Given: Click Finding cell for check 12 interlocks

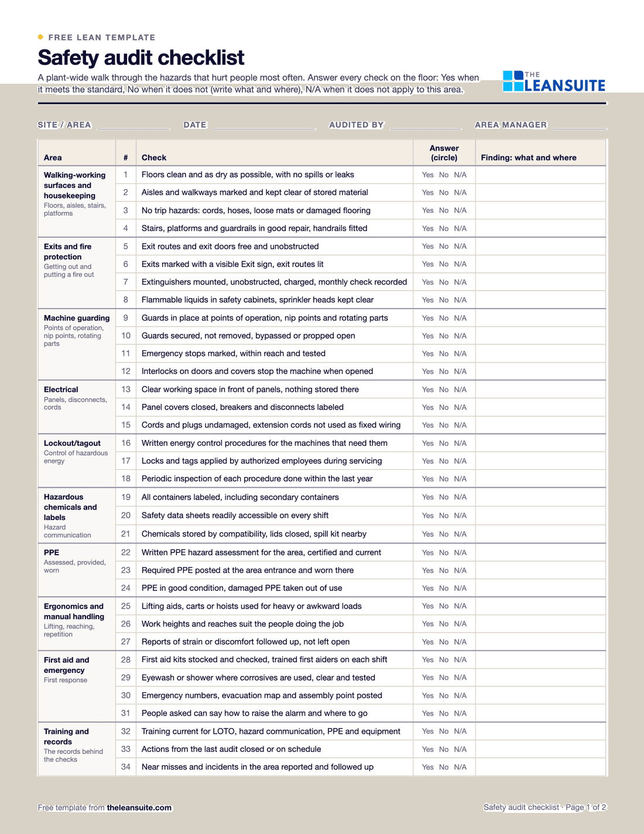Looking at the screenshot, I should (540, 371).
